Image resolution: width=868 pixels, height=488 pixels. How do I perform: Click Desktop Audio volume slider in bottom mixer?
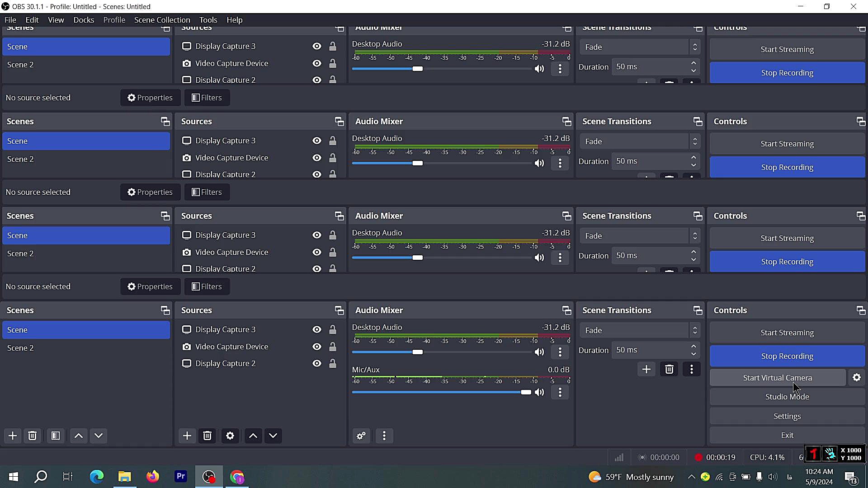click(441, 352)
